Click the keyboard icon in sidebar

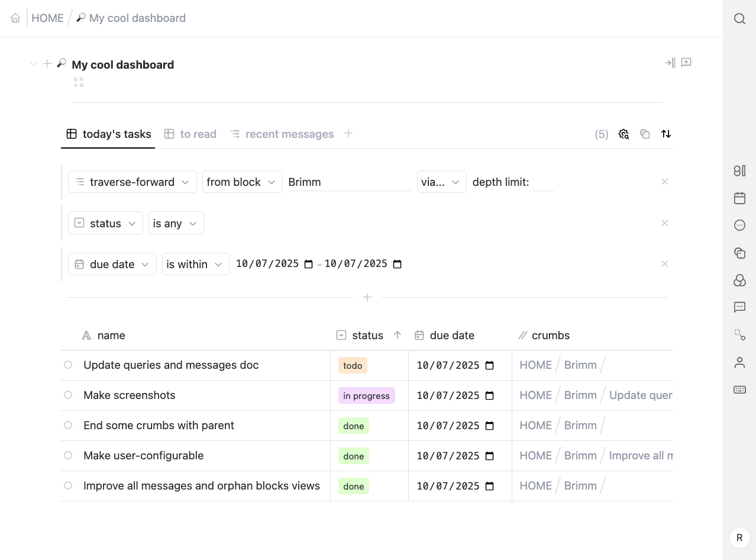click(x=739, y=390)
